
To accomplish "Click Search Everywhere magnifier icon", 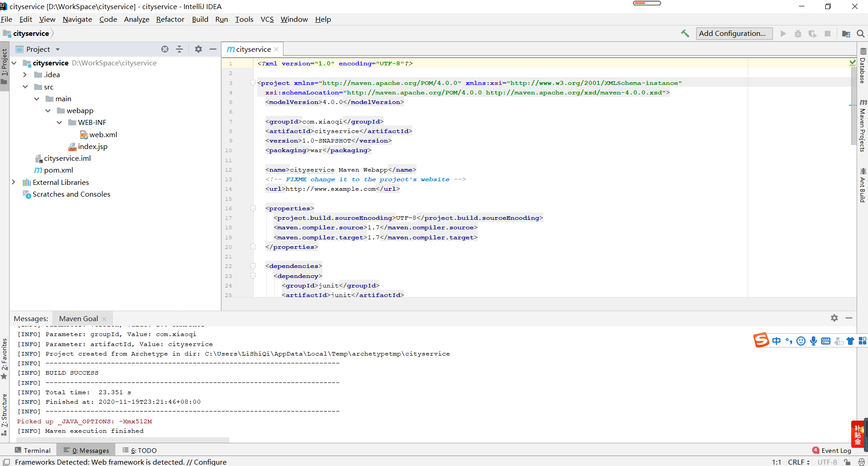I will (860, 34).
